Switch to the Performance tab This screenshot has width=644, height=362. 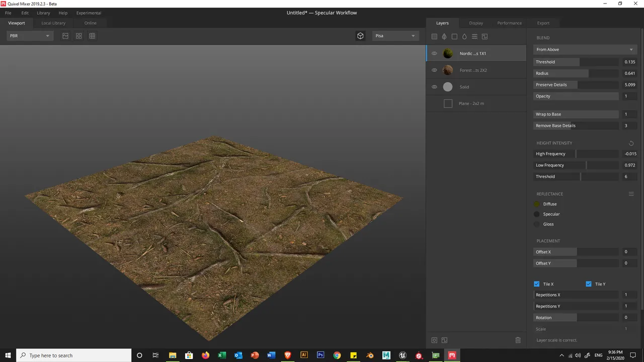tap(510, 23)
